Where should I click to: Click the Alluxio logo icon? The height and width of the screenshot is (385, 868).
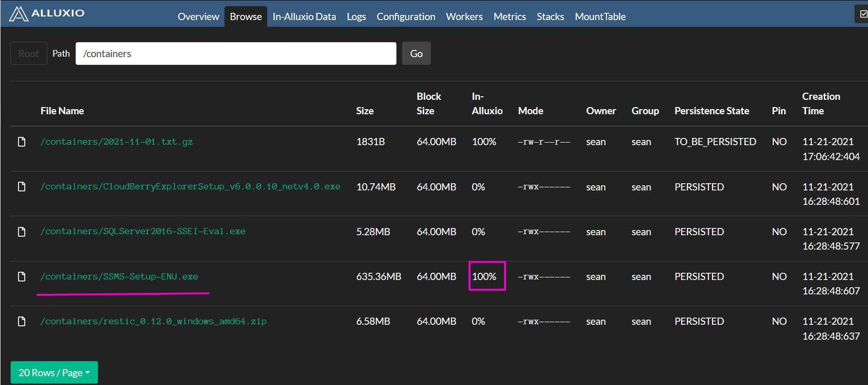19,13
